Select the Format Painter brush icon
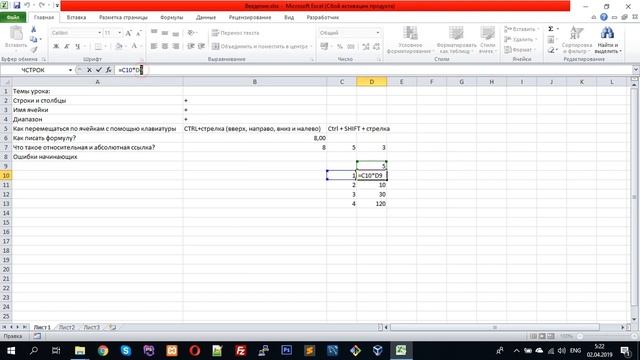Screen dimensions: 640x360 [34, 49]
